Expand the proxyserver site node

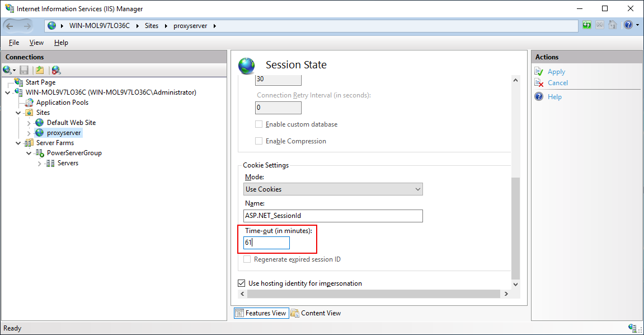click(29, 133)
